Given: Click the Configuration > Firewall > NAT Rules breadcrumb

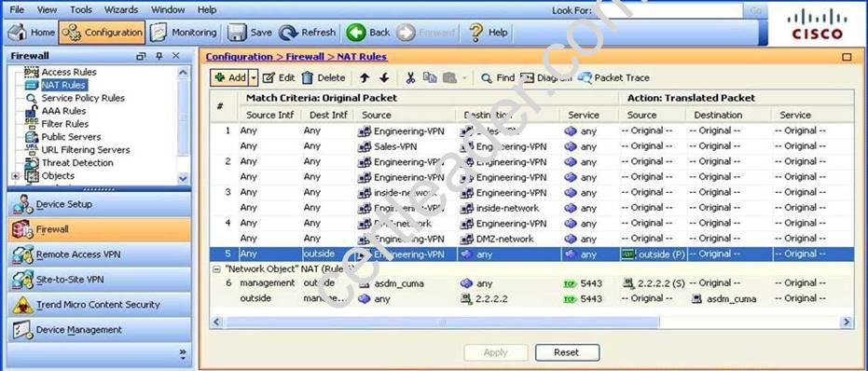Looking at the screenshot, I should pyautogui.click(x=296, y=57).
